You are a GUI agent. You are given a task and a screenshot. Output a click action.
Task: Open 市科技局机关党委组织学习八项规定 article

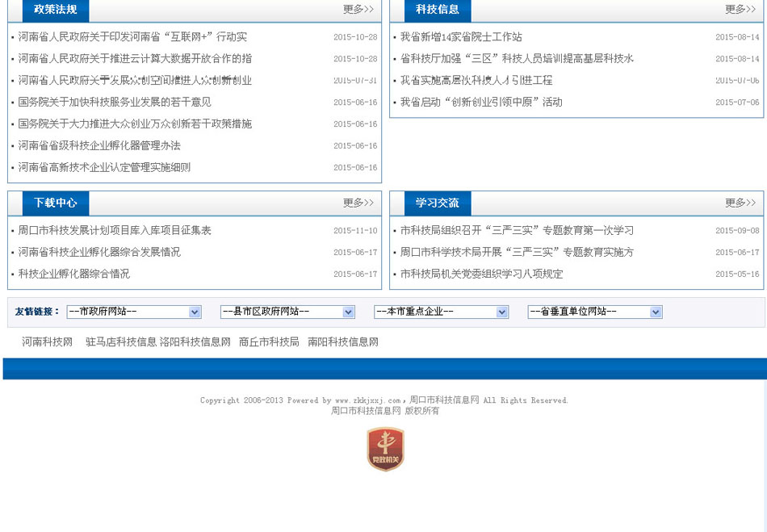coord(481,274)
